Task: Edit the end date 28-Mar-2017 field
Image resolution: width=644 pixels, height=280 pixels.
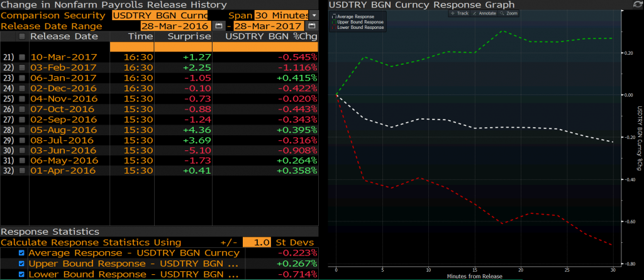Action: point(269,26)
